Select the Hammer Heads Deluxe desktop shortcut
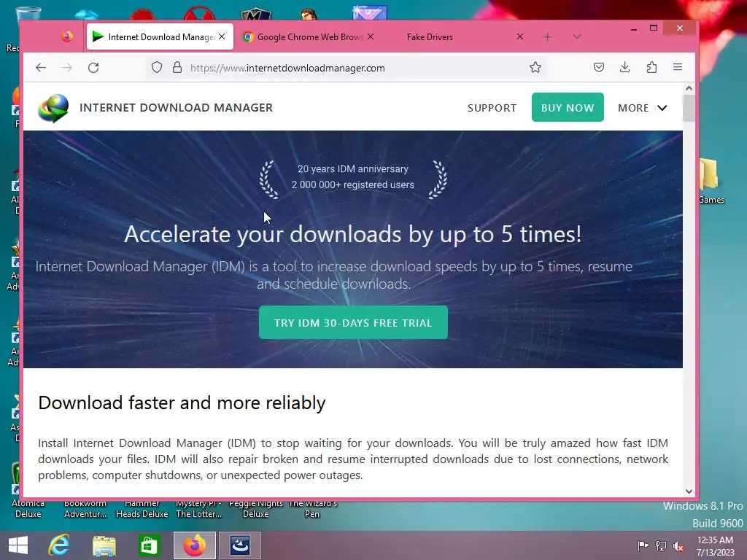 142,508
